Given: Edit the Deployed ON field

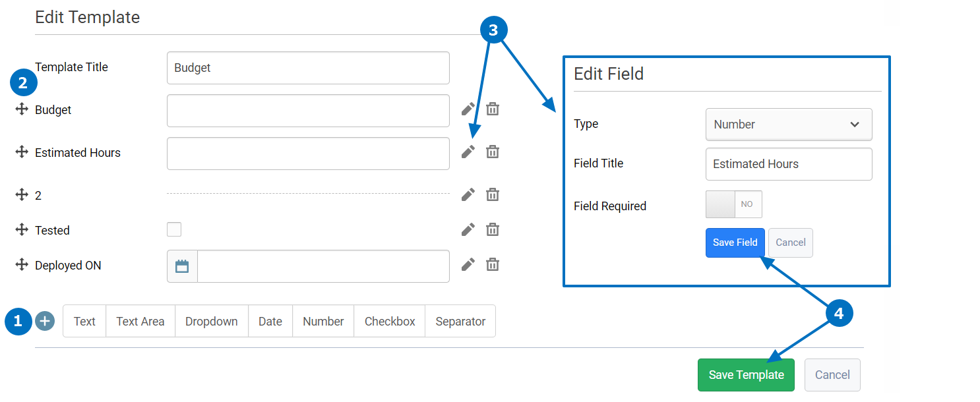Looking at the screenshot, I should click(468, 264).
